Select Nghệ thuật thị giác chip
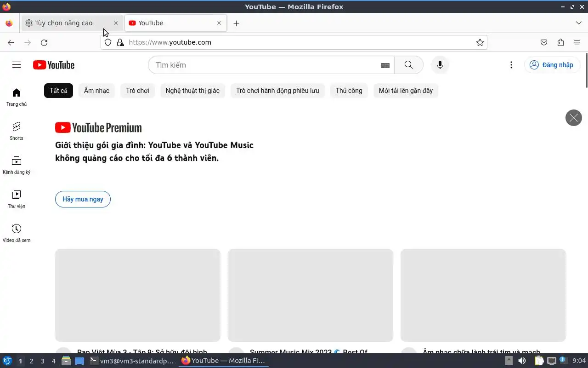 click(x=192, y=91)
